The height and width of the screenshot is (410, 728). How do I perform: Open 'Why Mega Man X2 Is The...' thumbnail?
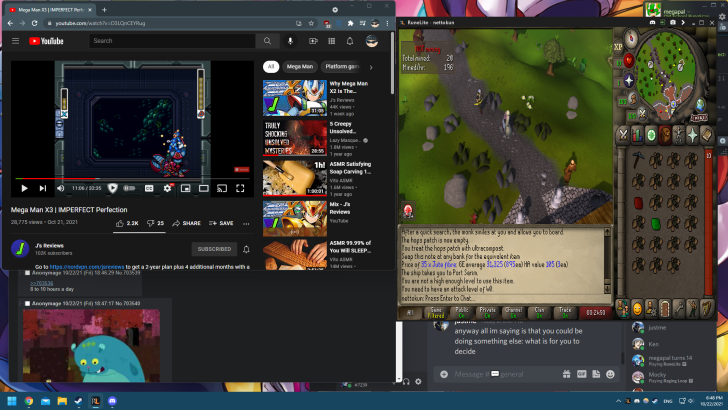tap(295, 98)
